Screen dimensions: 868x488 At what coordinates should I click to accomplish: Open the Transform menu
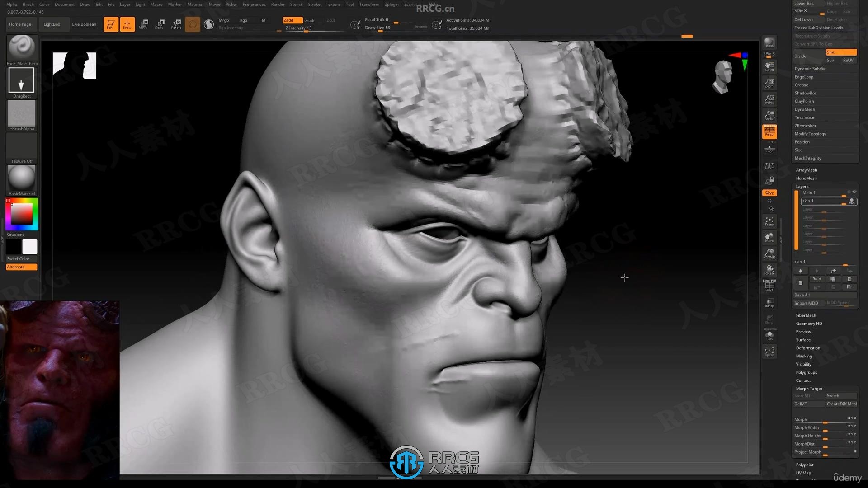pos(369,4)
